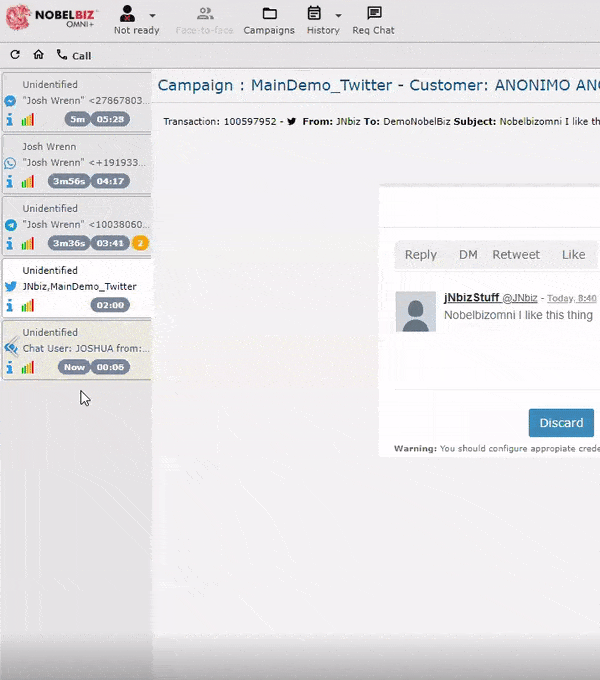Click signal bars icon in WhatsApp conversation
The width and height of the screenshot is (600, 680).
point(28,181)
